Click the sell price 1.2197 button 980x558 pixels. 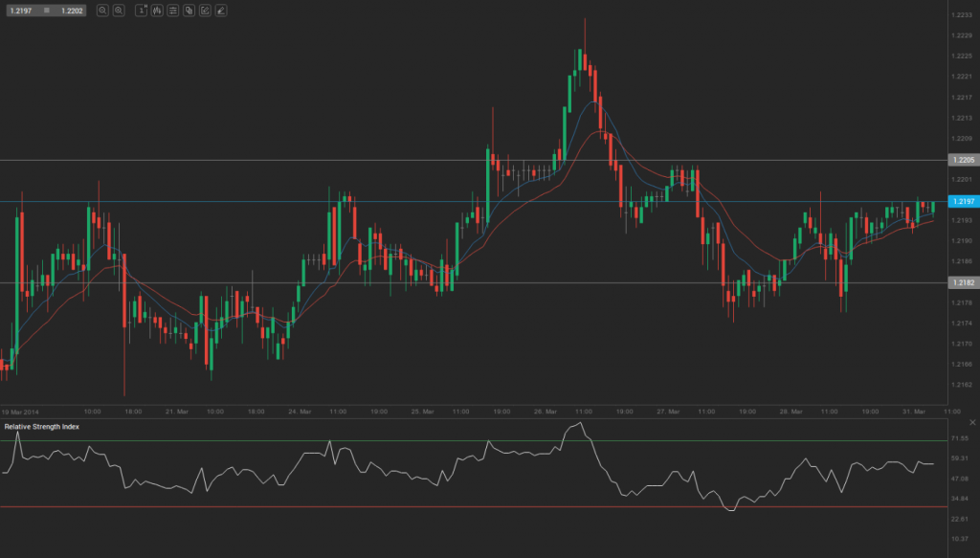click(21, 10)
